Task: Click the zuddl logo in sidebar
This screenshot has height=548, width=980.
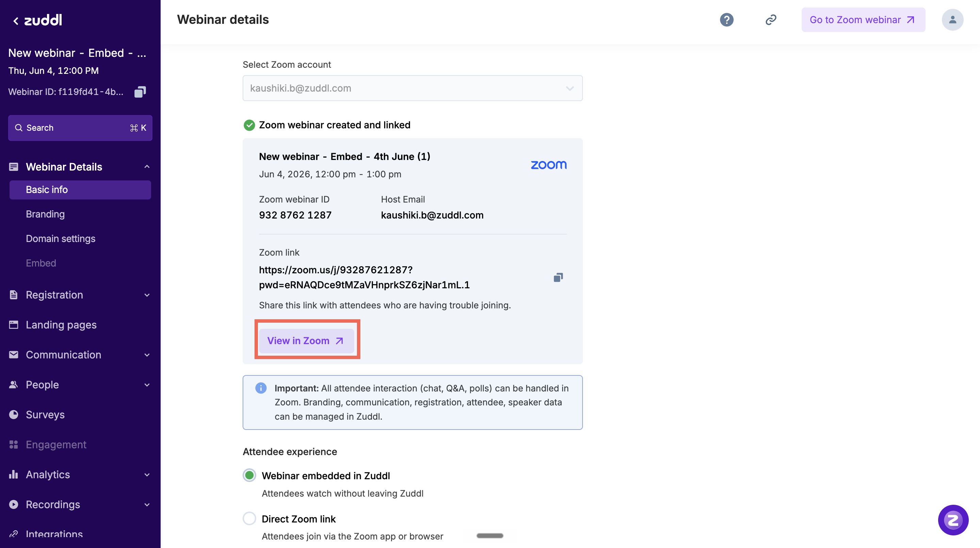Action: tap(43, 20)
